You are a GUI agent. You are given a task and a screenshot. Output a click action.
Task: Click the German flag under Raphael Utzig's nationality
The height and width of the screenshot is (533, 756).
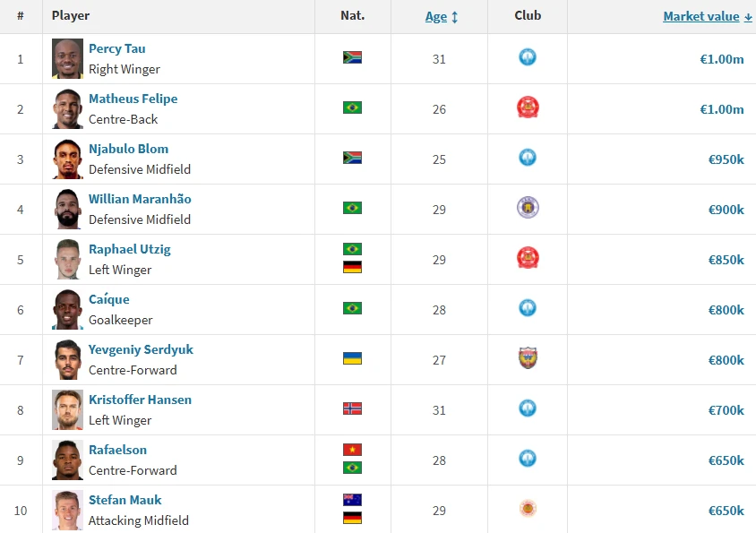352,267
